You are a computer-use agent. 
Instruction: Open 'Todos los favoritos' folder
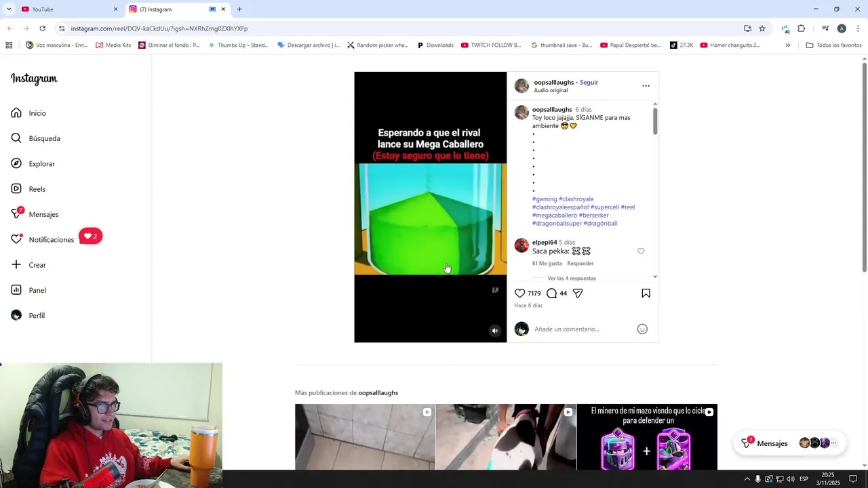(833, 45)
